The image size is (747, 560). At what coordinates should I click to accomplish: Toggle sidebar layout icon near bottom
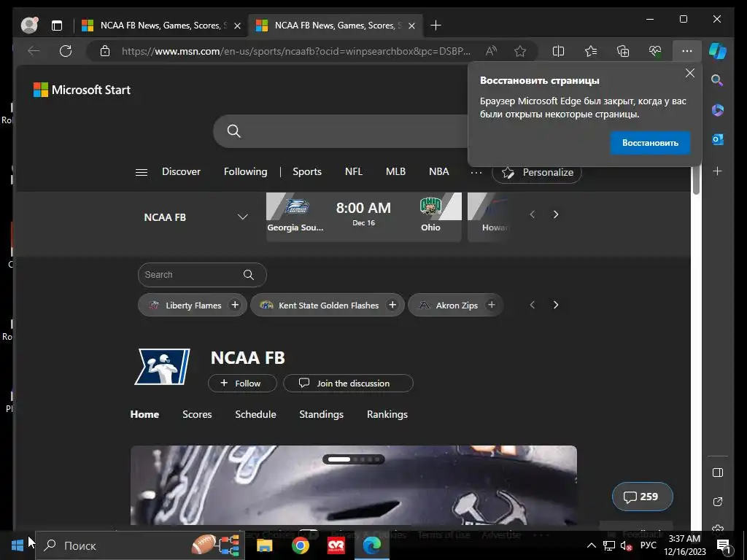click(718, 472)
